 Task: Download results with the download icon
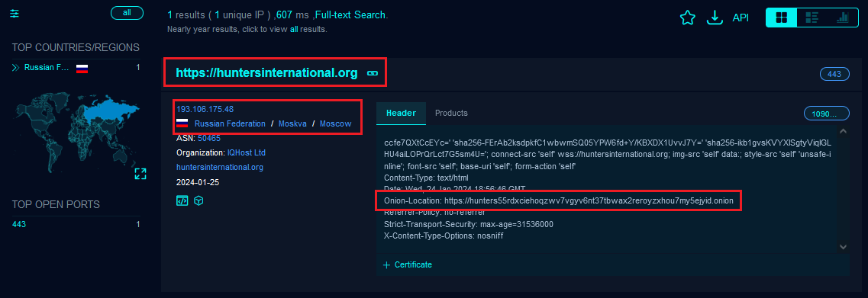715,18
